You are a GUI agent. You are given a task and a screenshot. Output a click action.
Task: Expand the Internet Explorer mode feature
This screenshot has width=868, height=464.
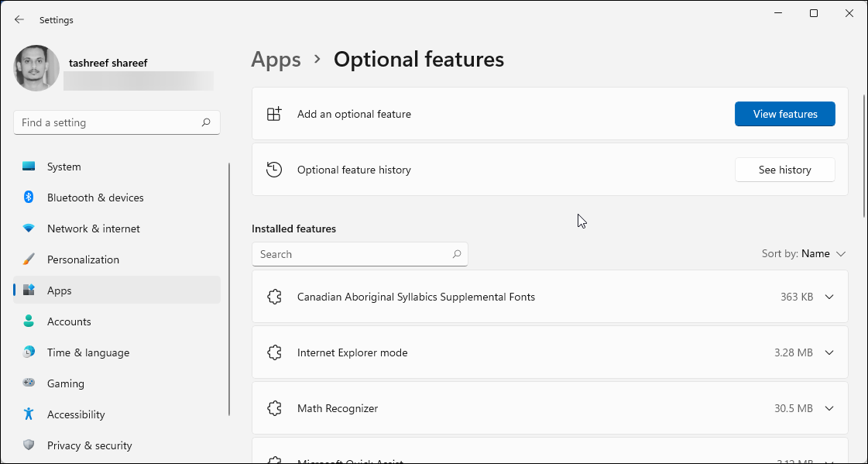(829, 352)
